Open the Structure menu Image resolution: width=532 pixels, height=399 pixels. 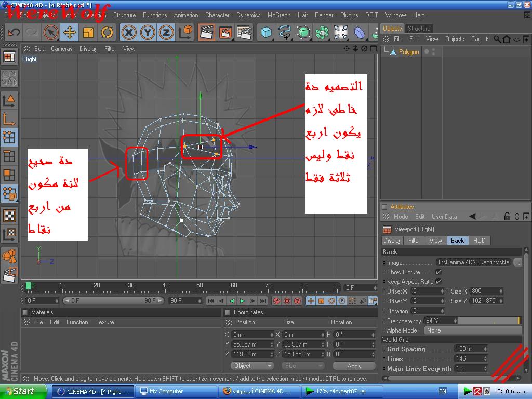tap(125, 15)
